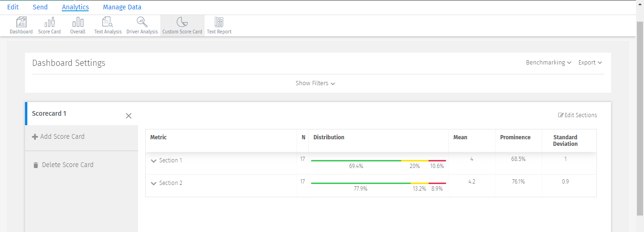Open the Overall analysis icon
Image resolution: width=644 pixels, height=232 pixels.
(x=78, y=22)
